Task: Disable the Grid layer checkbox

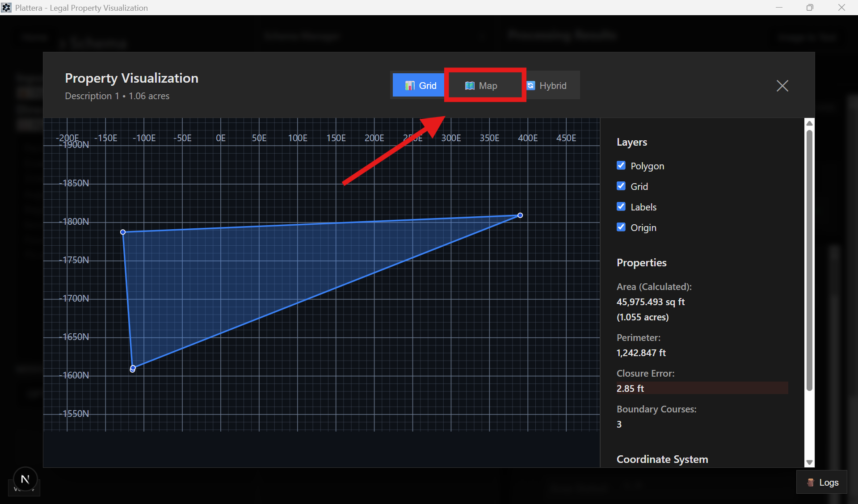Action: (x=621, y=186)
